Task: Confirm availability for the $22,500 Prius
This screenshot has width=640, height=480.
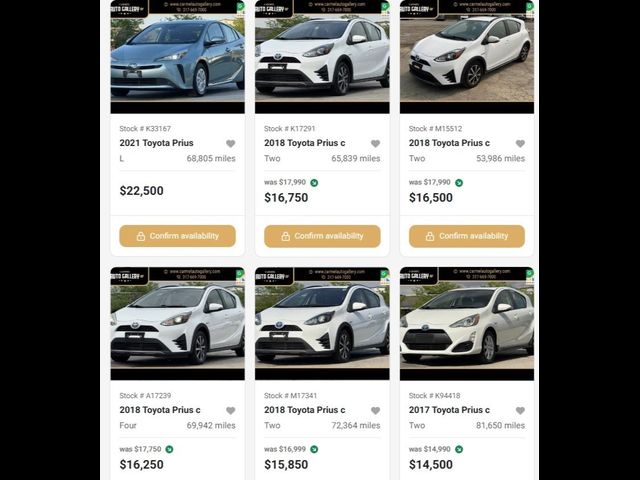Action: pyautogui.click(x=177, y=236)
